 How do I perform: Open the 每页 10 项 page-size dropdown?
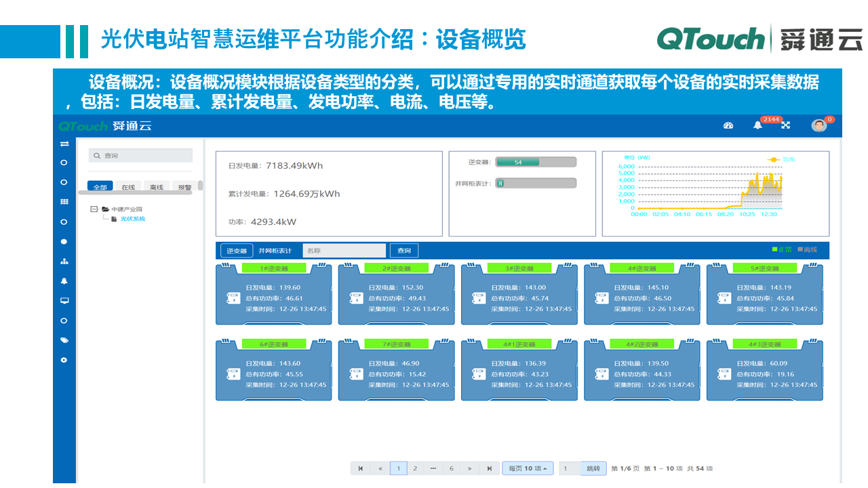tap(527, 468)
